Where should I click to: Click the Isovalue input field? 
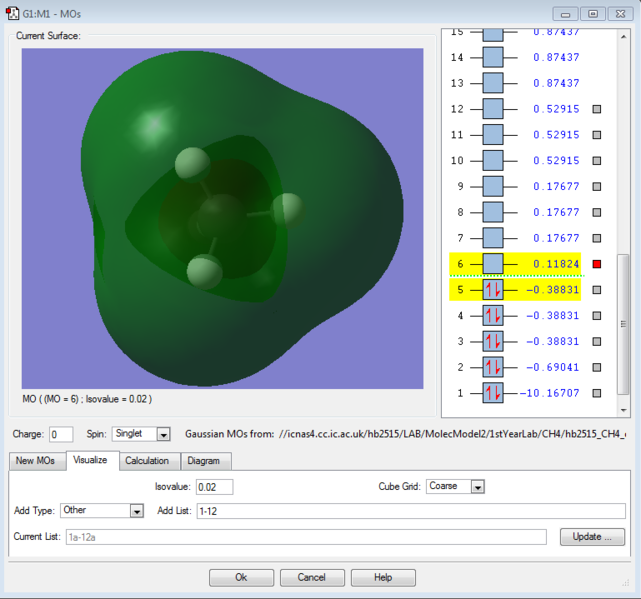pyautogui.click(x=214, y=487)
